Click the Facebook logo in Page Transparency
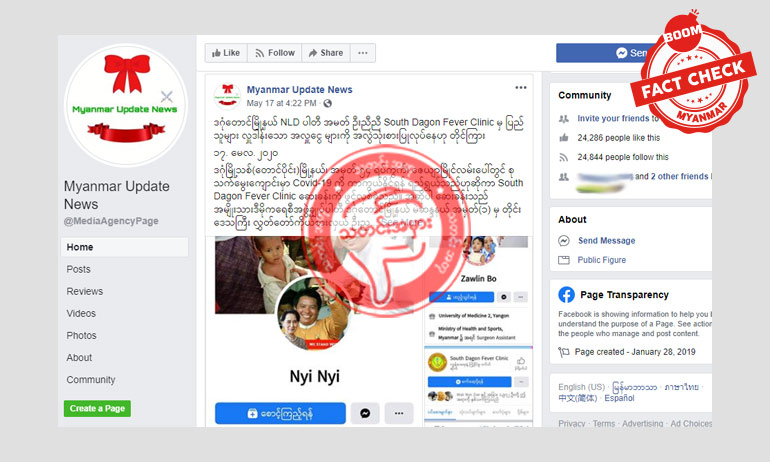Image resolution: width=770 pixels, height=462 pixels. (566, 295)
